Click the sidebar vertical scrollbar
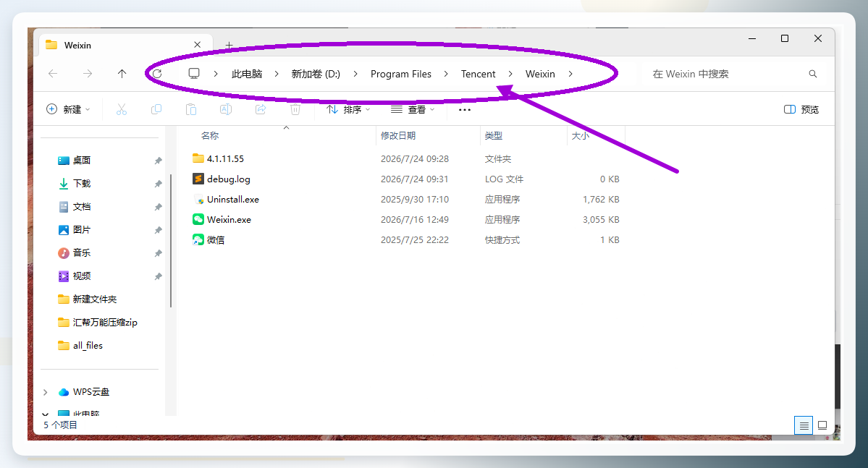The image size is (868, 468). (x=171, y=241)
